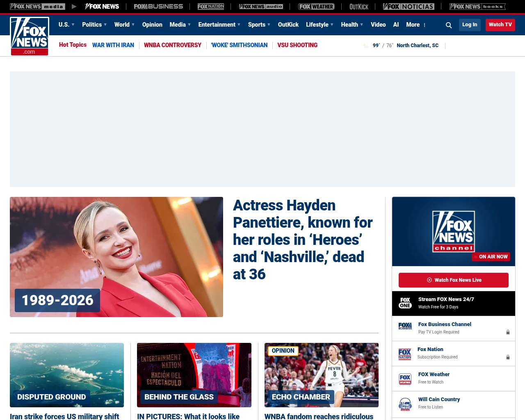Open WNBA fandom reaches ridiculous headline
This screenshot has width=525, height=420.
[319, 416]
